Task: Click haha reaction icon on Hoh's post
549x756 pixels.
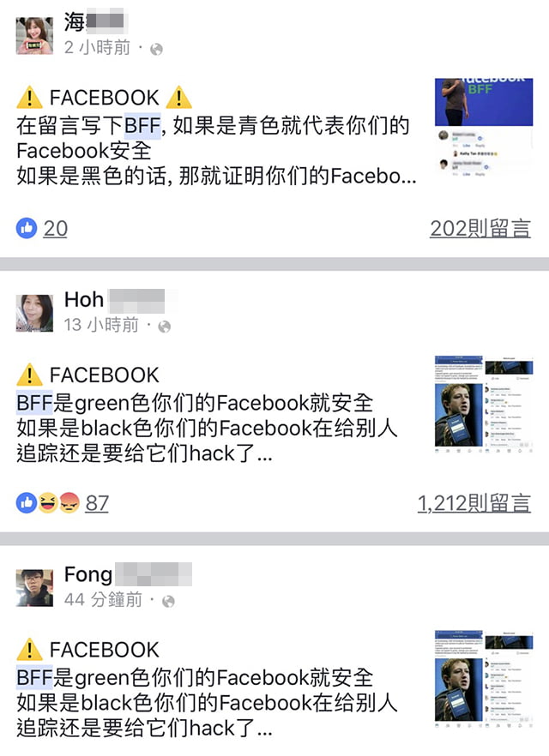Action: (48, 503)
